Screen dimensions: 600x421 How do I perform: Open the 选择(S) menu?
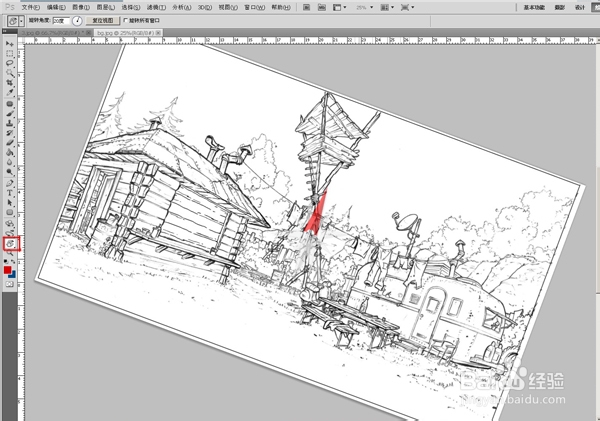coord(131,7)
